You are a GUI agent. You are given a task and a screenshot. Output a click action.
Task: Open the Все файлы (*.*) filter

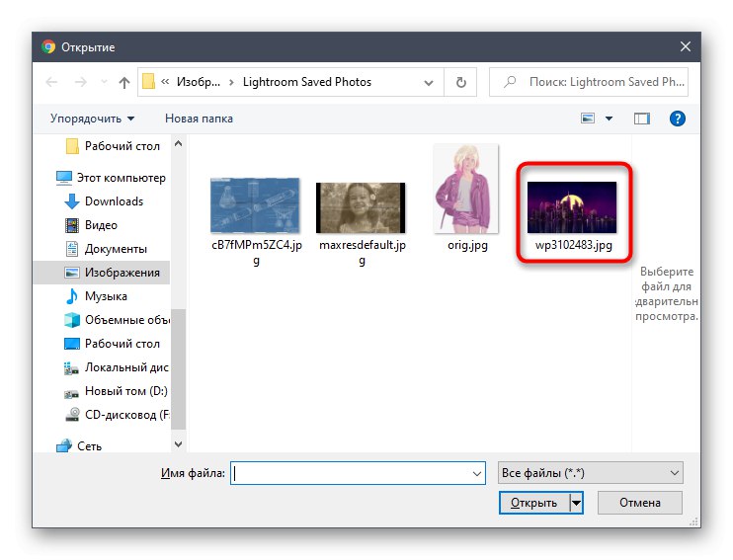tap(591, 473)
